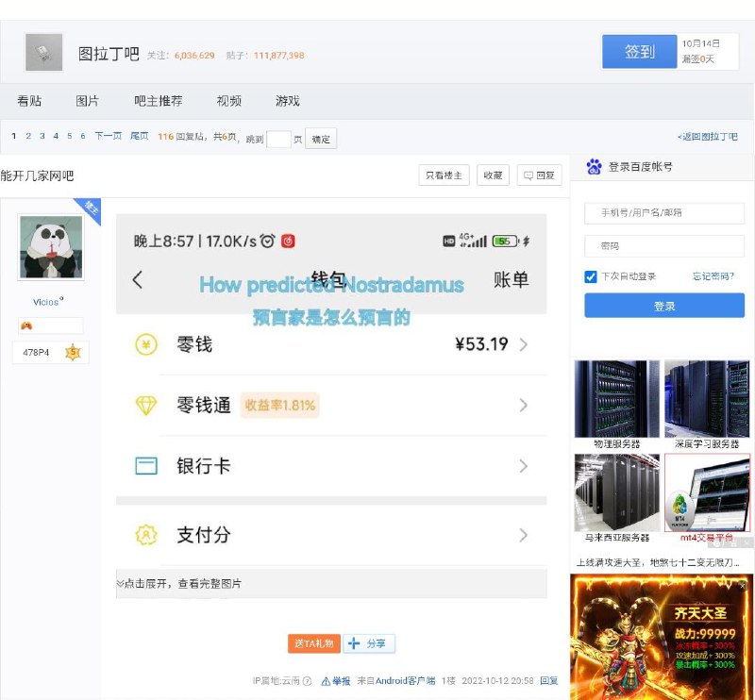The width and height of the screenshot is (755, 700).
Task: Go to page 4 of replies
Action: (56, 136)
